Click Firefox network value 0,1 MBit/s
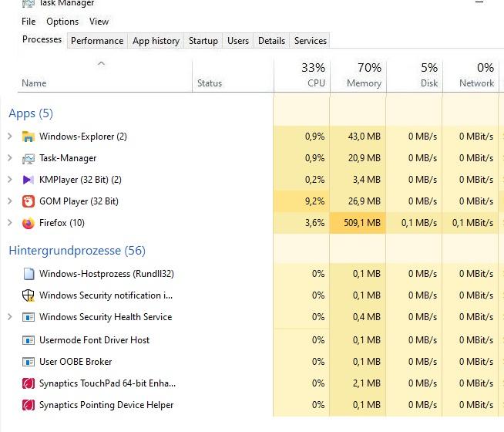Viewport: 504px width, 432px height. tap(472, 223)
